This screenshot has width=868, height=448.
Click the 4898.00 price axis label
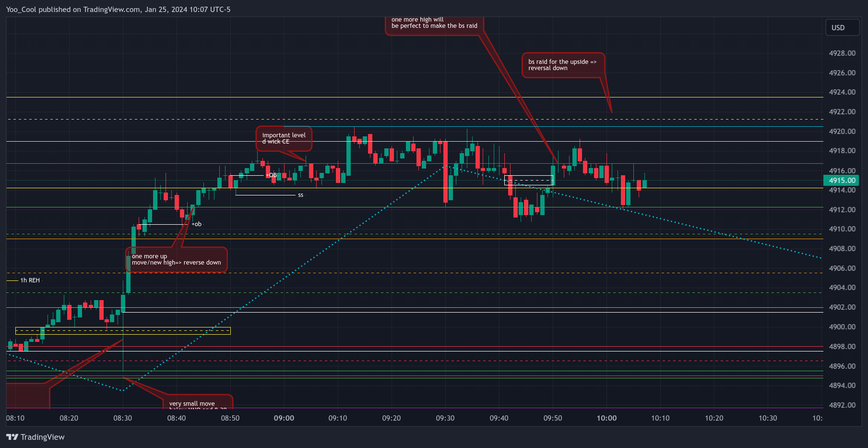coord(842,347)
